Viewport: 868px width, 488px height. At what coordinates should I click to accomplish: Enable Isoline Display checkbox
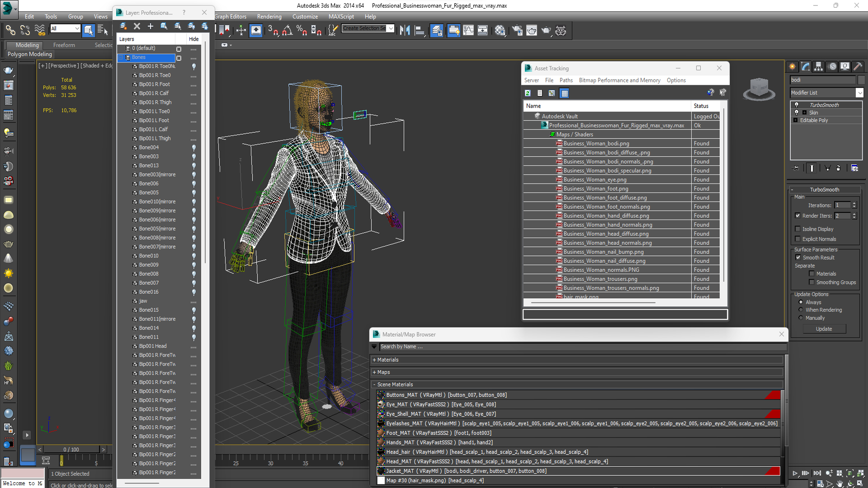click(x=797, y=229)
